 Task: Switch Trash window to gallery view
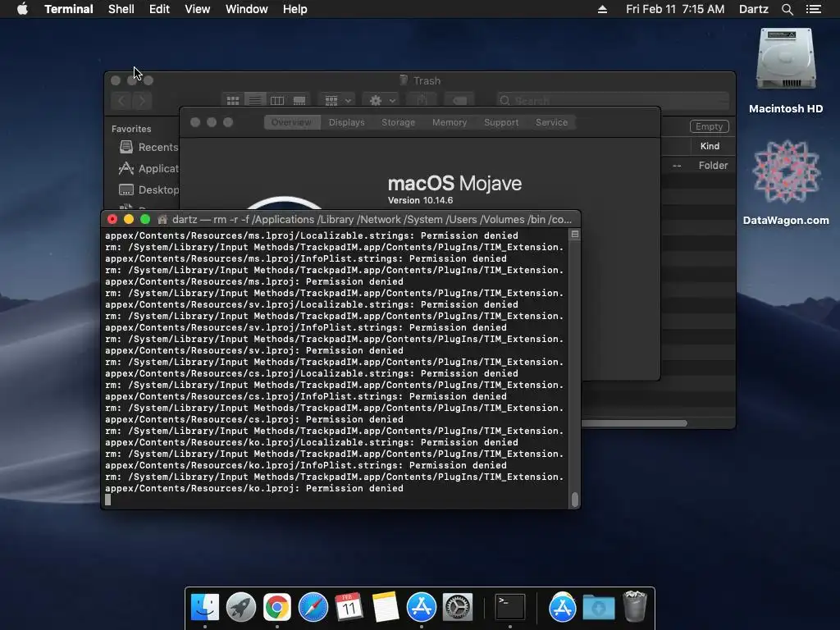(299, 101)
